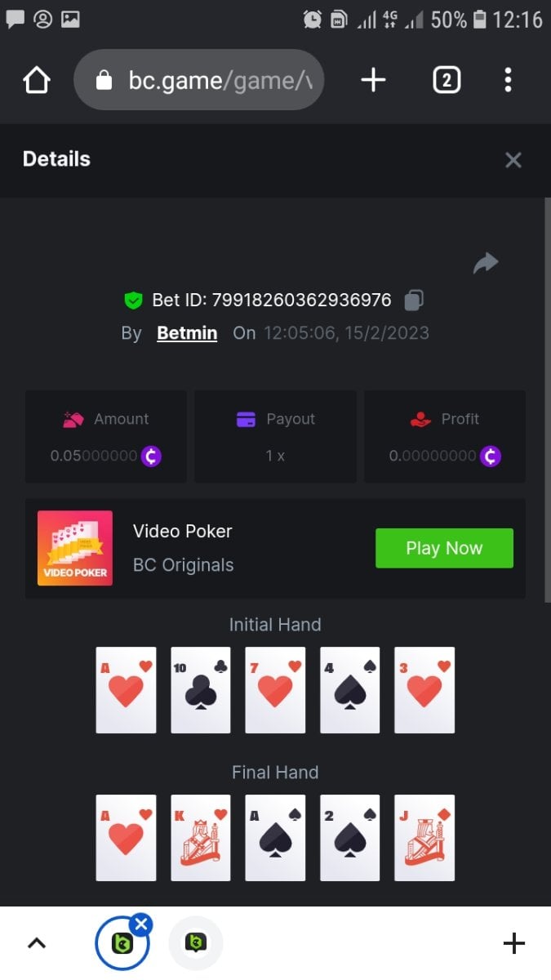Click the green verified shield icon
Screen dimensions: 551x980
pyautogui.click(x=133, y=301)
